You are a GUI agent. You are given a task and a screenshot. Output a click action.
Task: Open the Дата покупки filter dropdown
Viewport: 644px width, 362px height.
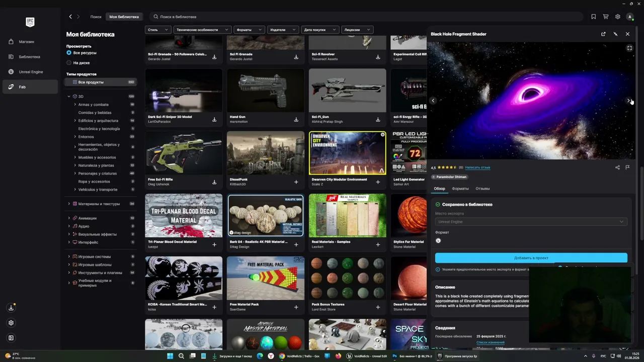pyautogui.click(x=320, y=30)
